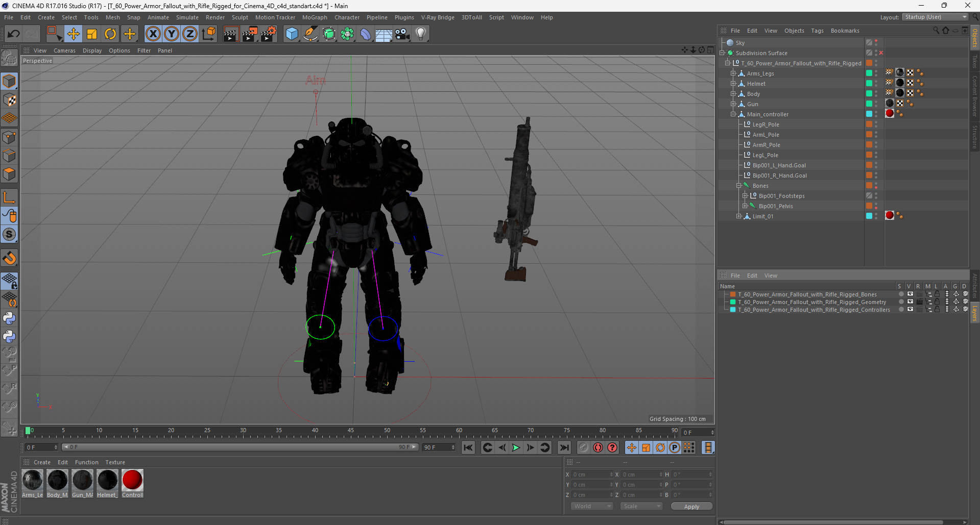Open the Character menu
This screenshot has width=980, height=525.
point(347,17)
